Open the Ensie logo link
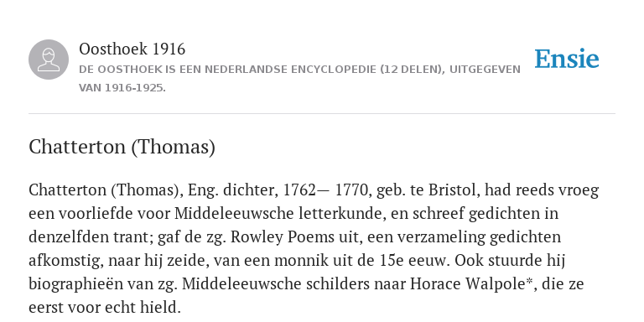The image size is (644, 322). 567,60
